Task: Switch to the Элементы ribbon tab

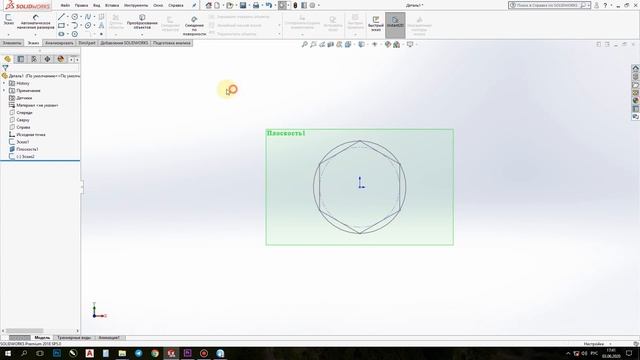Action: (x=12, y=43)
